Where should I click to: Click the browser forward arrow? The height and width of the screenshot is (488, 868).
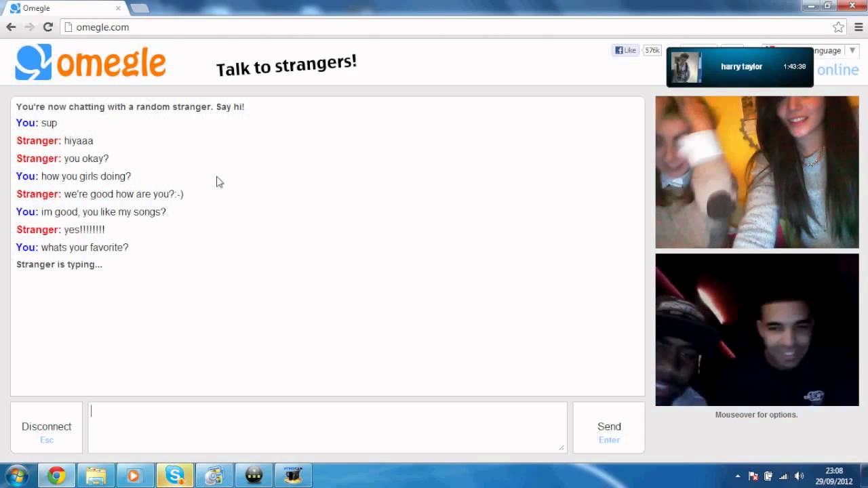pos(29,27)
